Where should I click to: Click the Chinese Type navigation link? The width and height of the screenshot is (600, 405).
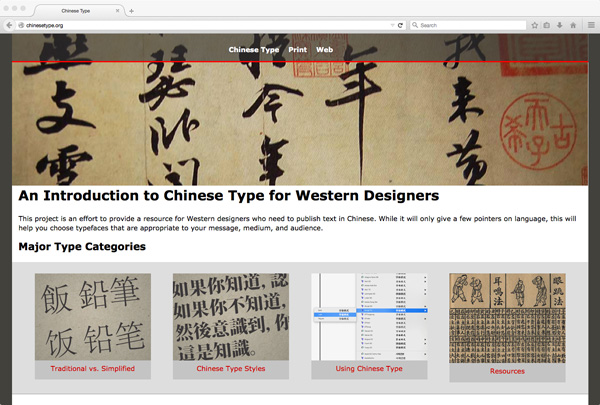click(x=254, y=49)
